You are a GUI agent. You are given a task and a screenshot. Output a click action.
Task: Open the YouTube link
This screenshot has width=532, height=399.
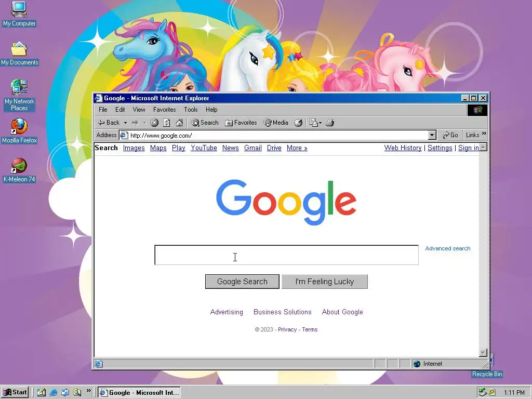click(x=204, y=148)
